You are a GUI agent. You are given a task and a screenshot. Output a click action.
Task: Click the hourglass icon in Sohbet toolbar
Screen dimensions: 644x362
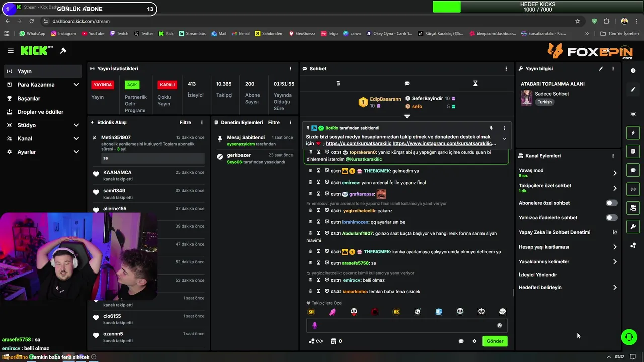pyautogui.click(x=475, y=83)
